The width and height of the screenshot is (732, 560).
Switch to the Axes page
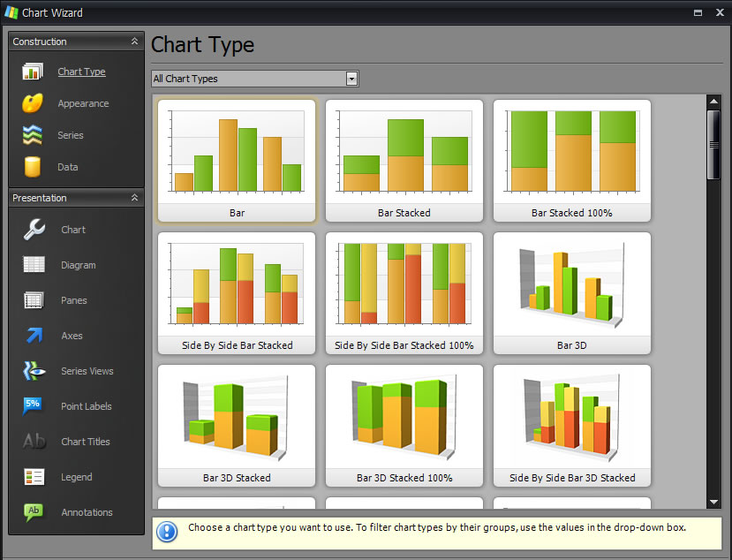pos(72,336)
